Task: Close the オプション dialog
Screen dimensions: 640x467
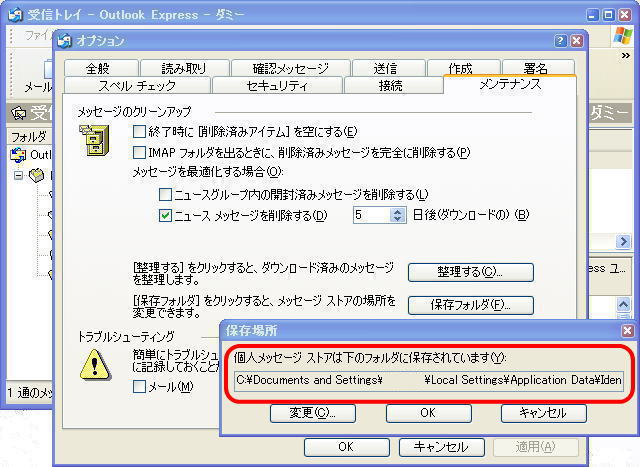Action: click(576, 40)
